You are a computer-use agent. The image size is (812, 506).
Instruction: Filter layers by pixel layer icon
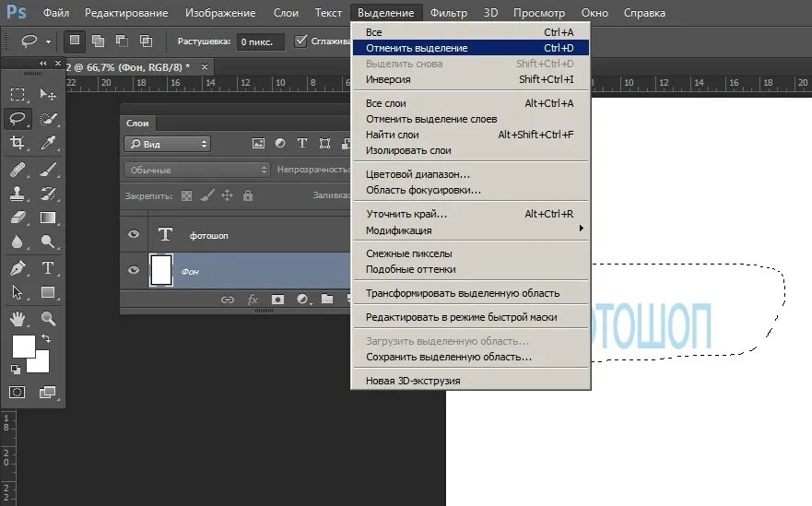pos(258,144)
